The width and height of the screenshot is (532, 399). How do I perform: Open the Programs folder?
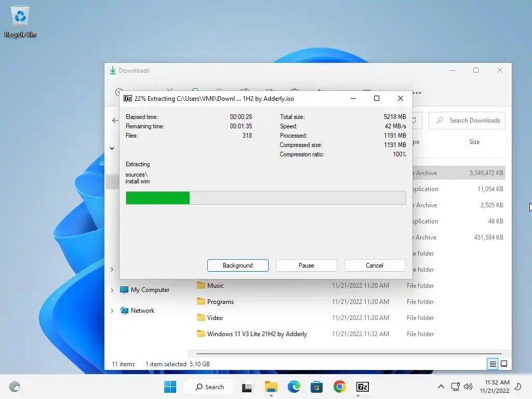pyautogui.click(x=220, y=302)
